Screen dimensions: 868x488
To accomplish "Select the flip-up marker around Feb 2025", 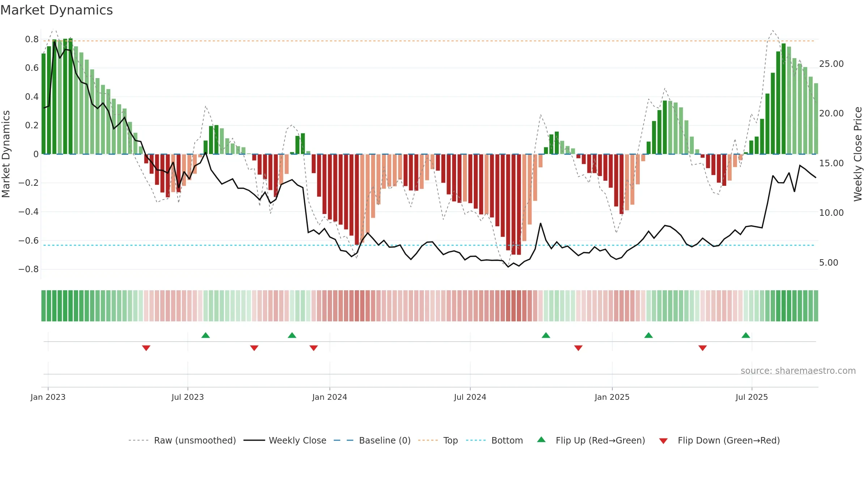I will coord(648,335).
